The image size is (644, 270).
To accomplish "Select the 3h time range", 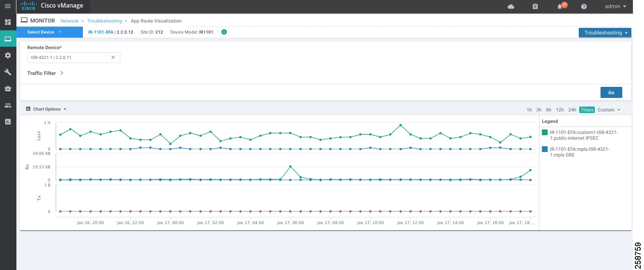I will click(539, 110).
